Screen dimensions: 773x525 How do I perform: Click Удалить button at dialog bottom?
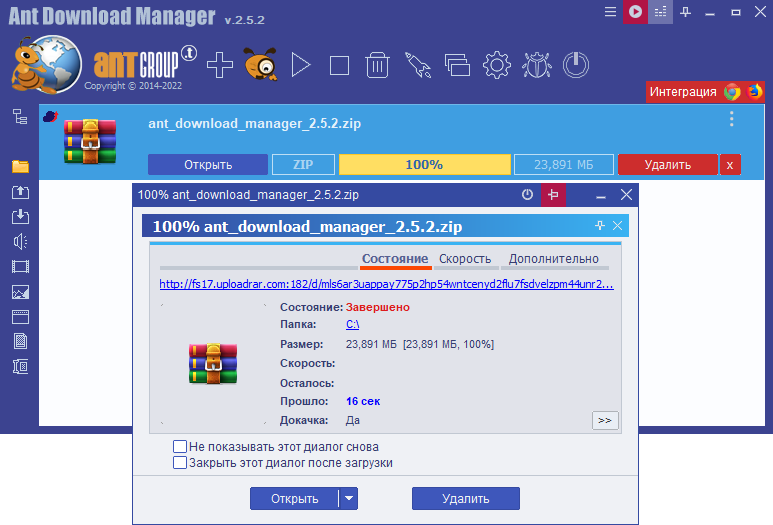466,498
